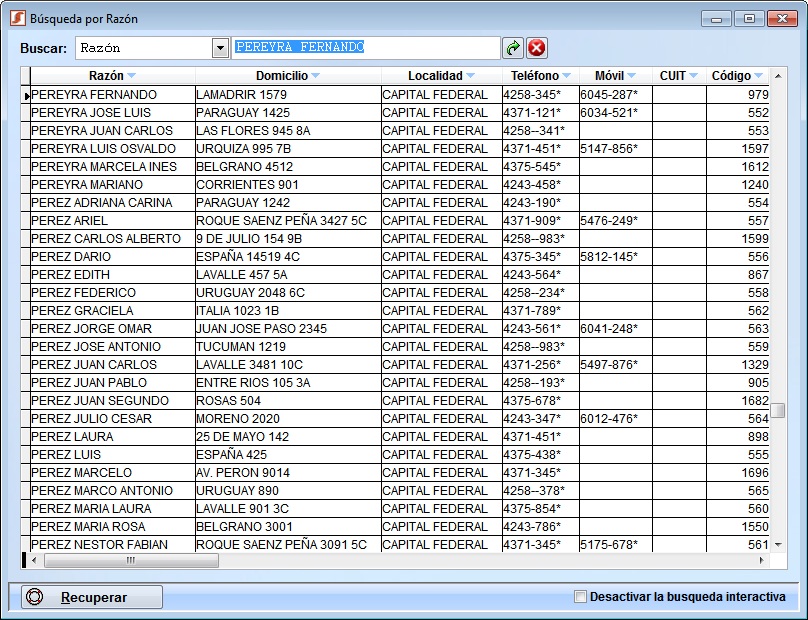This screenshot has width=808, height=620.
Task: Open the Teléfono column filter arrow
Action: click(566, 76)
